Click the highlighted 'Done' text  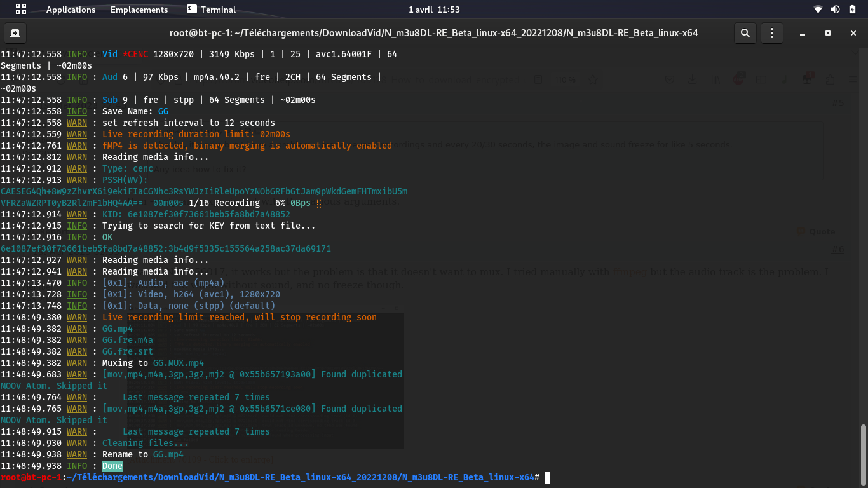[x=112, y=466]
